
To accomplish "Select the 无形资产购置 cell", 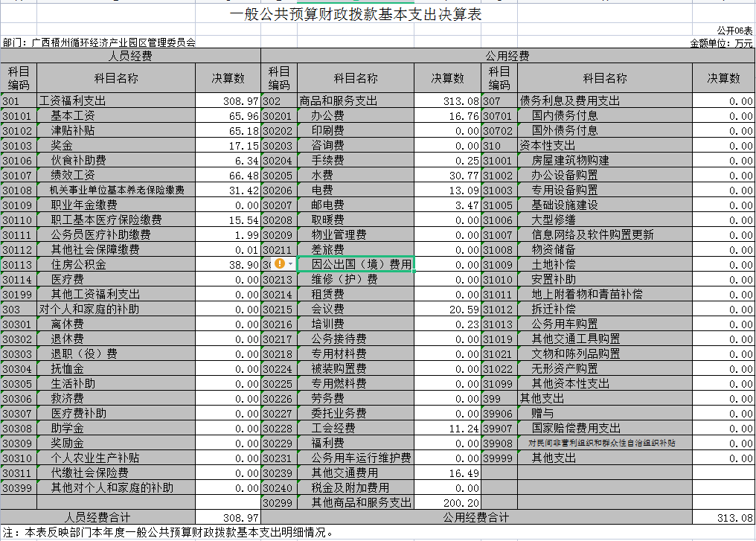I will [605, 369].
